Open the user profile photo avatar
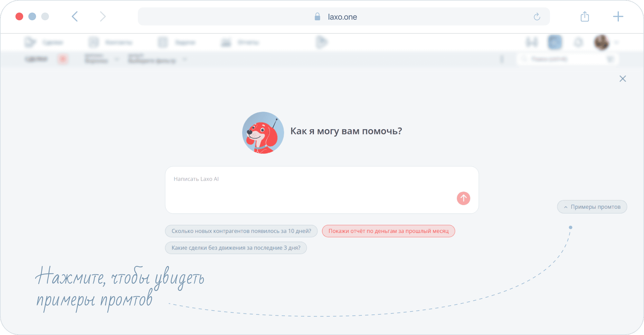This screenshot has height=335, width=644. coord(601,42)
